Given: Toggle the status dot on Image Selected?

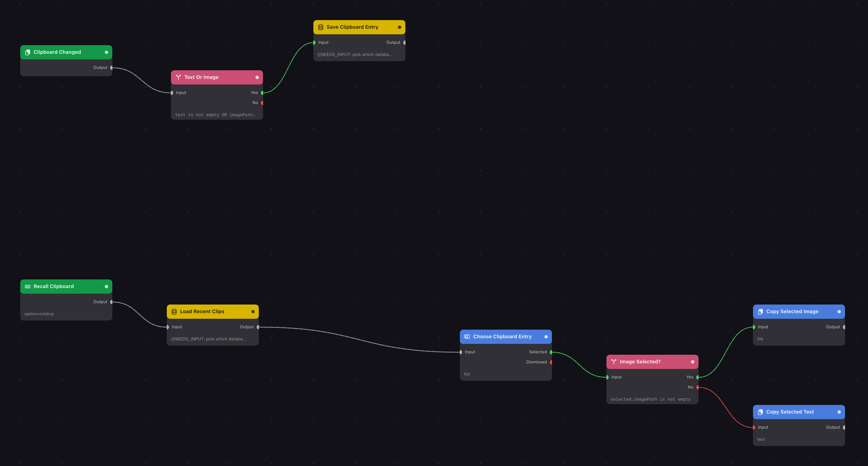Looking at the screenshot, I should click(x=693, y=362).
